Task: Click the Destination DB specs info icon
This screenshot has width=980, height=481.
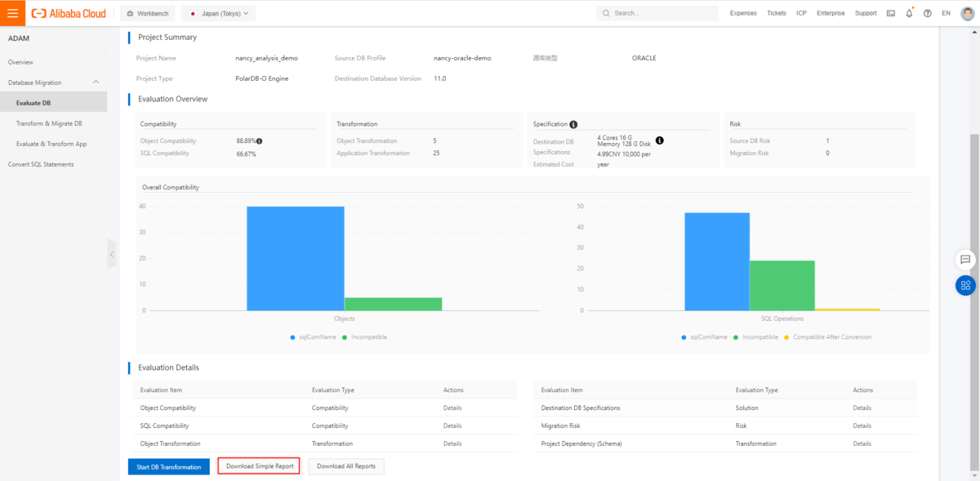Action: pos(659,140)
